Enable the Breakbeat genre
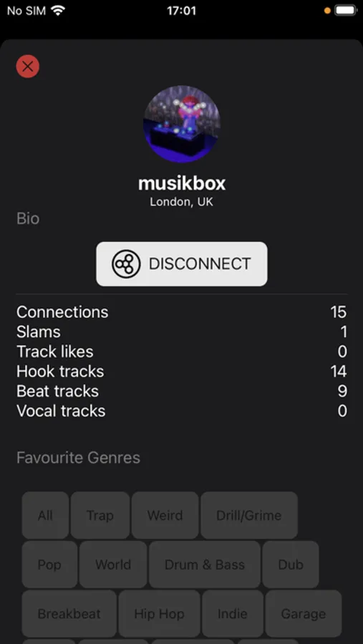Image resolution: width=363 pixels, height=644 pixels. click(69, 614)
